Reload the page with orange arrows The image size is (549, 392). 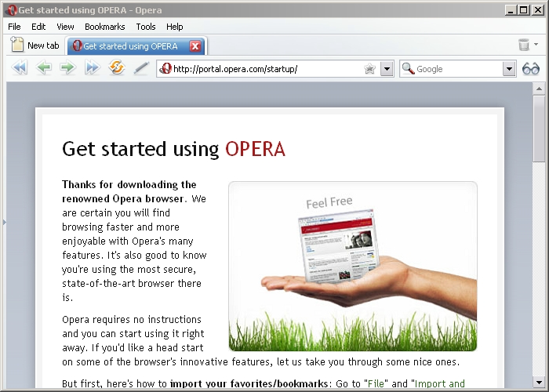(117, 67)
